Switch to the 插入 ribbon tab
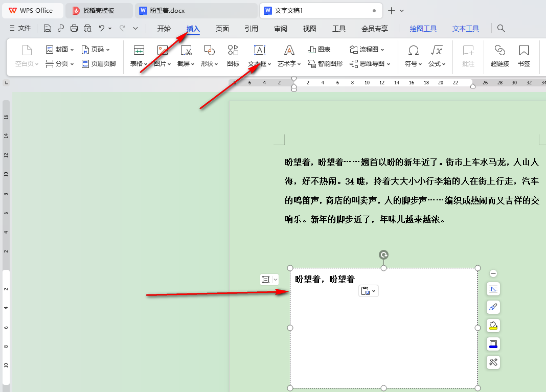The width and height of the screenshot is (546, 392). (x=193, y=29)
